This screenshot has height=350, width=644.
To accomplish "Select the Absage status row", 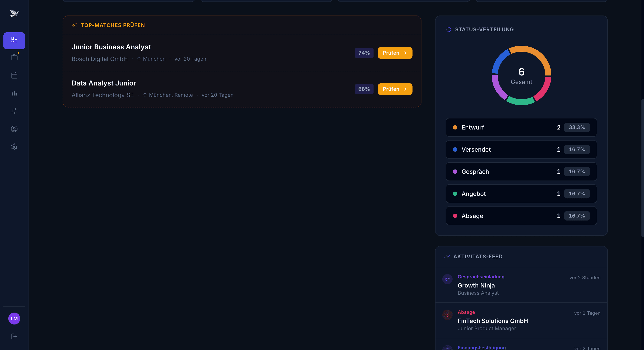I will pyautogui.click(x=521, y=216).
